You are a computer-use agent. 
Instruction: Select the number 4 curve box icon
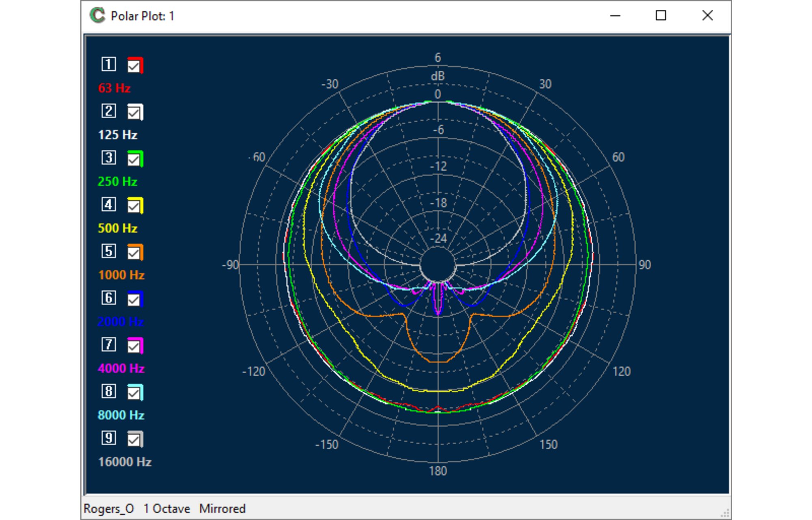tap(108, 204)
